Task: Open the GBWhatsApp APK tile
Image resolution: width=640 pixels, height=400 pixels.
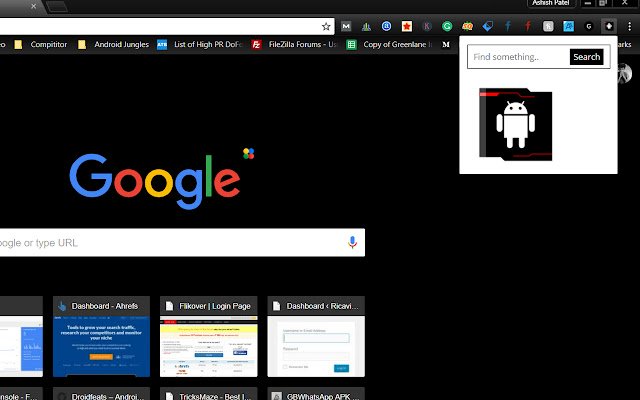Action: [316, 394]
